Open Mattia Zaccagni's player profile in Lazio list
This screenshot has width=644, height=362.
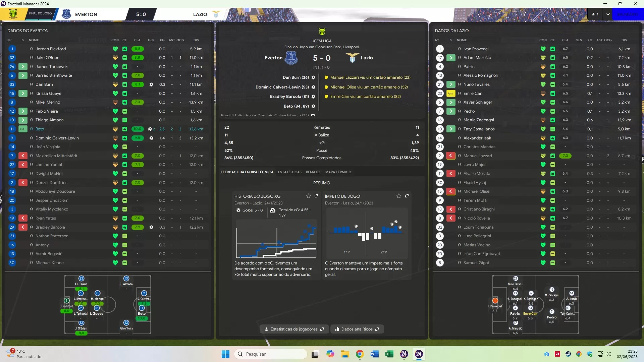[478, 120]
